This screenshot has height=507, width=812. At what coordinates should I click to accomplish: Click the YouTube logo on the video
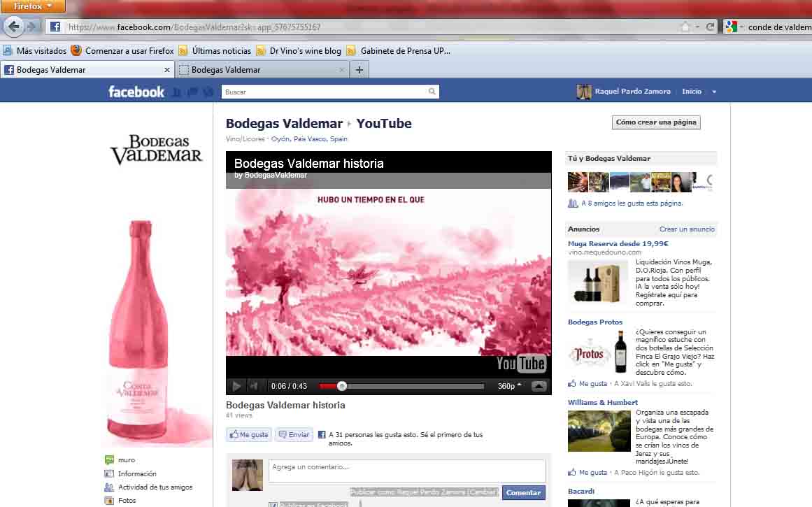(520, 364)
